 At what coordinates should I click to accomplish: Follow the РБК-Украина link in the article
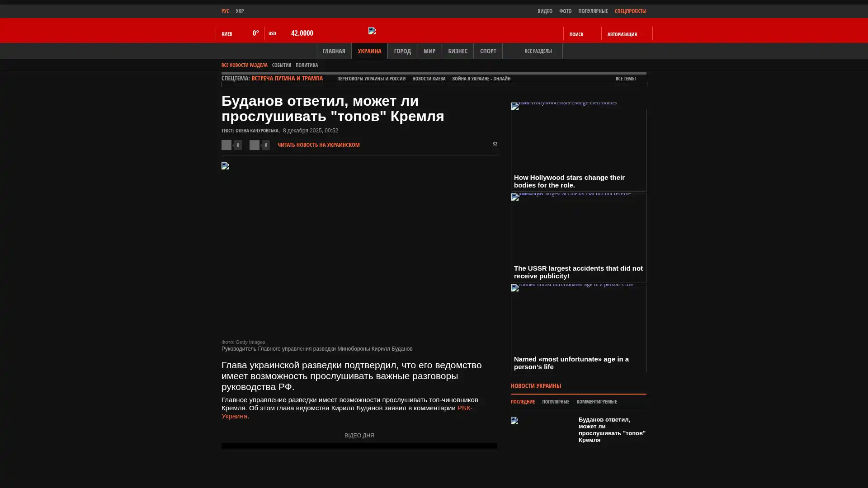tap(464, 408)
